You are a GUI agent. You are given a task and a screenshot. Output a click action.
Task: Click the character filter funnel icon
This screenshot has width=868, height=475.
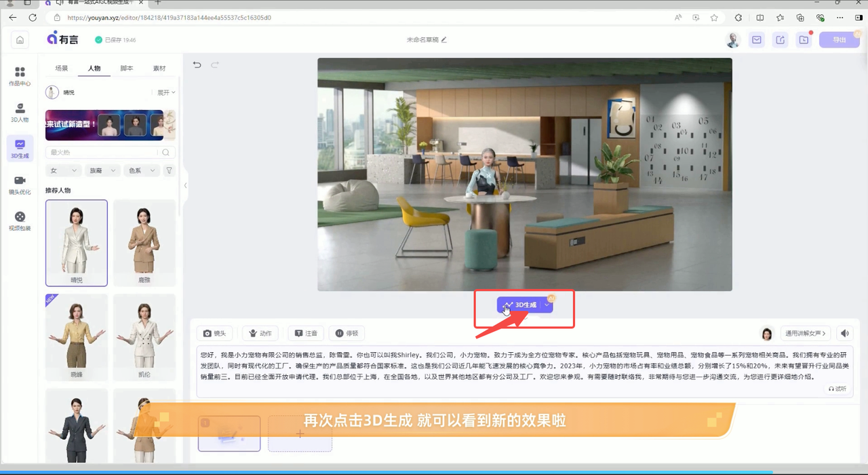click(169, 170)
